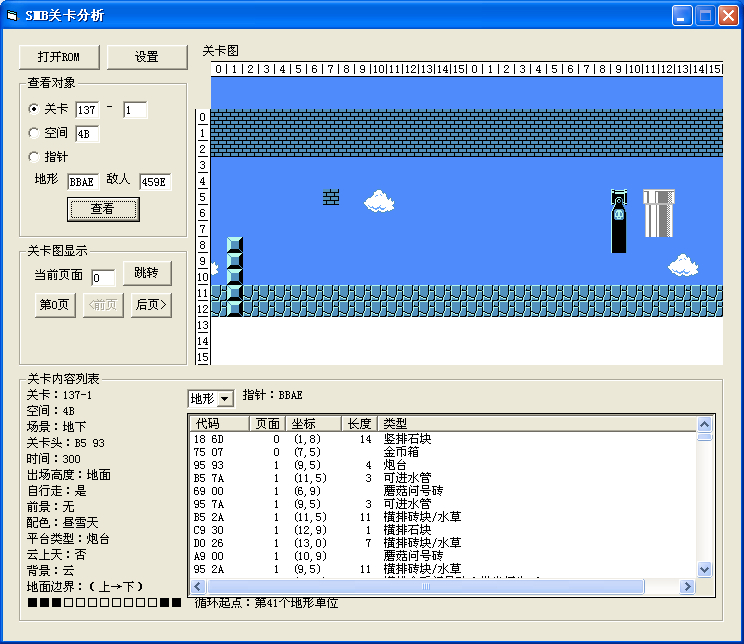The image size is (744, 644).
Task: Click the list horizontal scroll-left arrow
Action: coord(198,587)
